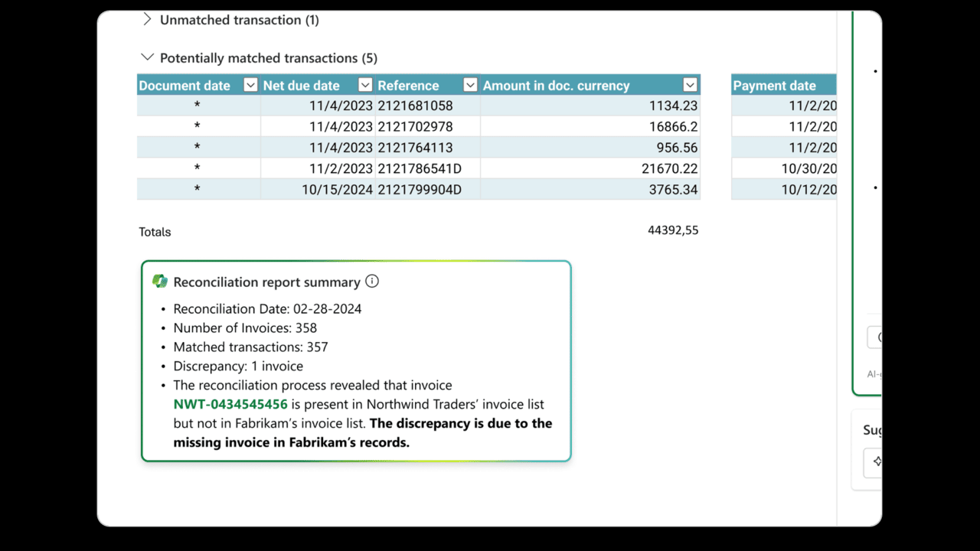
Task: Select net due date for reference 2121764113
Action: pos(318,148)
